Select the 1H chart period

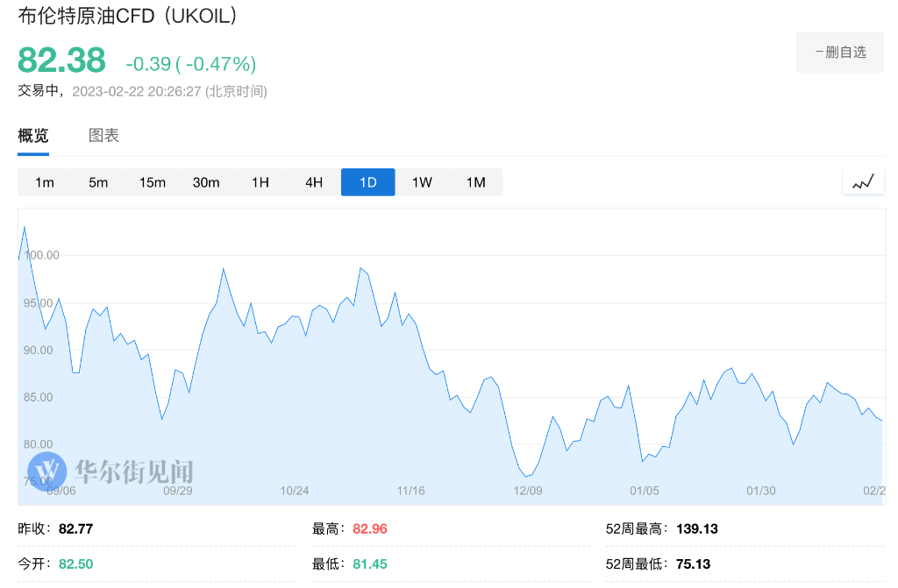click(x=260, y=181)
